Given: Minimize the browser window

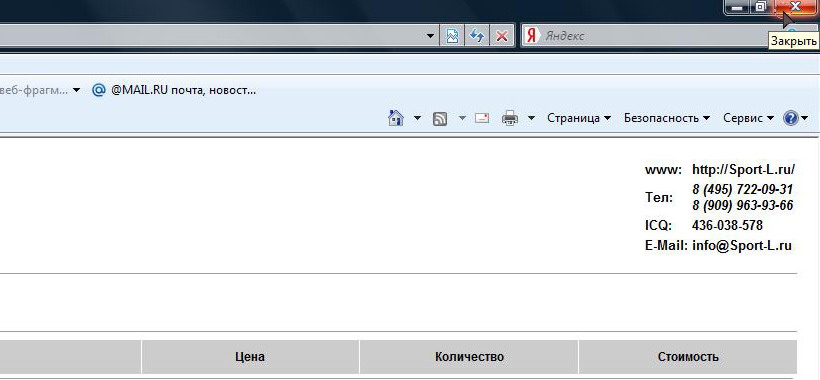Looking at the screenshot, I should 737,7.
